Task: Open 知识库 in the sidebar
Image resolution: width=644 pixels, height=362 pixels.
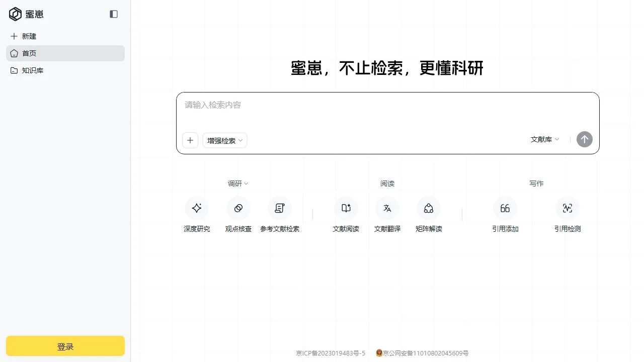Action: point(65,70)
